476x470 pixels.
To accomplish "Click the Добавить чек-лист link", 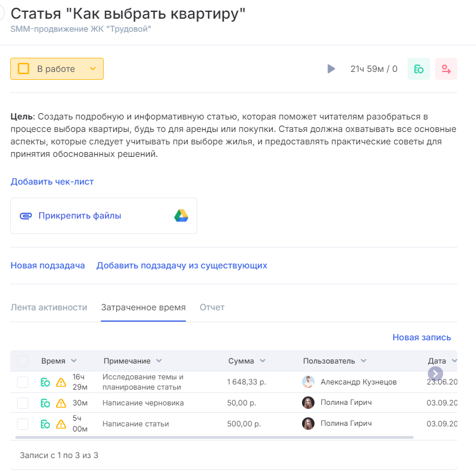I will 52,182.
